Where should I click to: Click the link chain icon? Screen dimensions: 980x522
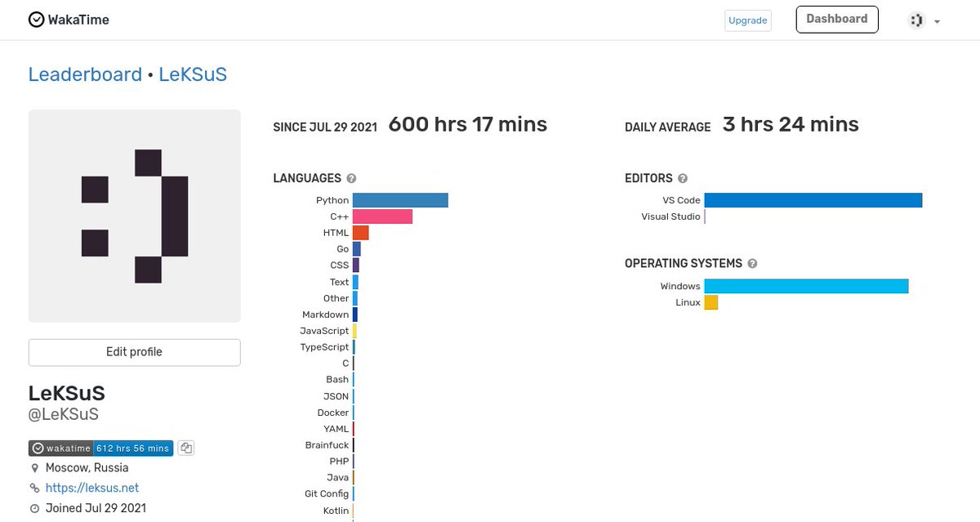pyautogui.click(x=34, y=489)
